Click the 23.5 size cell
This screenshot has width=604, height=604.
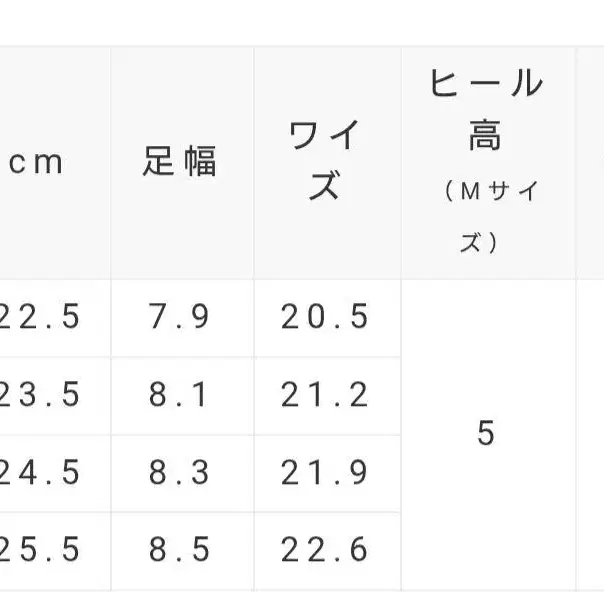(40, 395)
